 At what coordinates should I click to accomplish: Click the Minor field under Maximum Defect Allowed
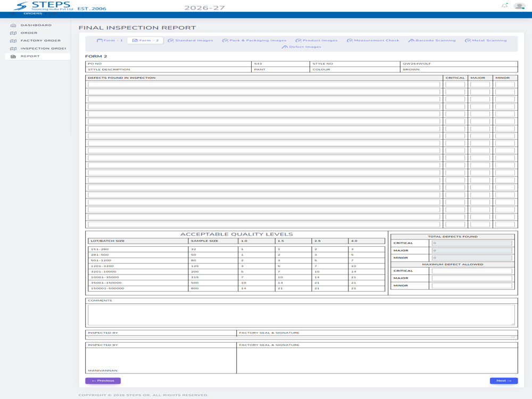[x=472, y=286]
